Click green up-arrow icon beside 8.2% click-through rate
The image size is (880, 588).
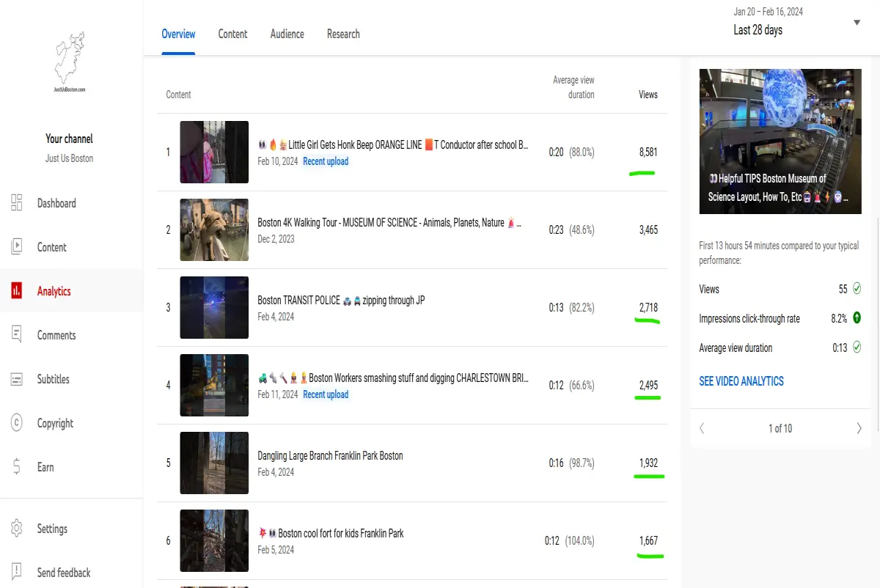856,318
